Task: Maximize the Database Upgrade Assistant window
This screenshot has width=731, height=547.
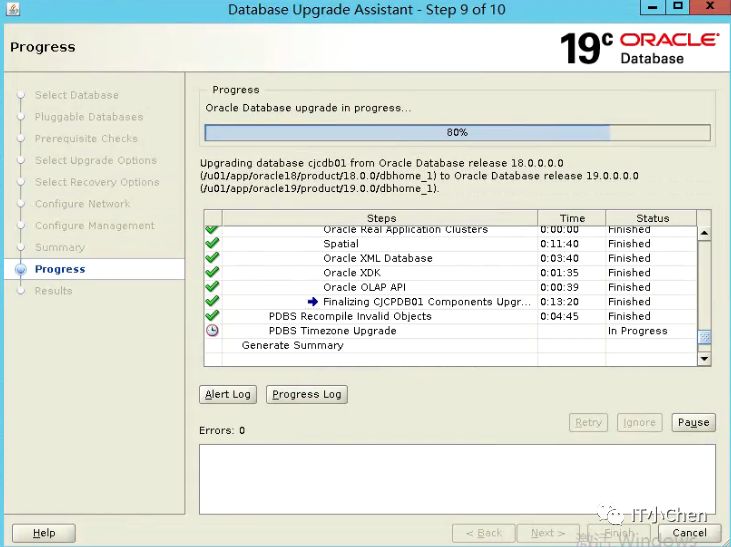Action: [x=678, y=7]
